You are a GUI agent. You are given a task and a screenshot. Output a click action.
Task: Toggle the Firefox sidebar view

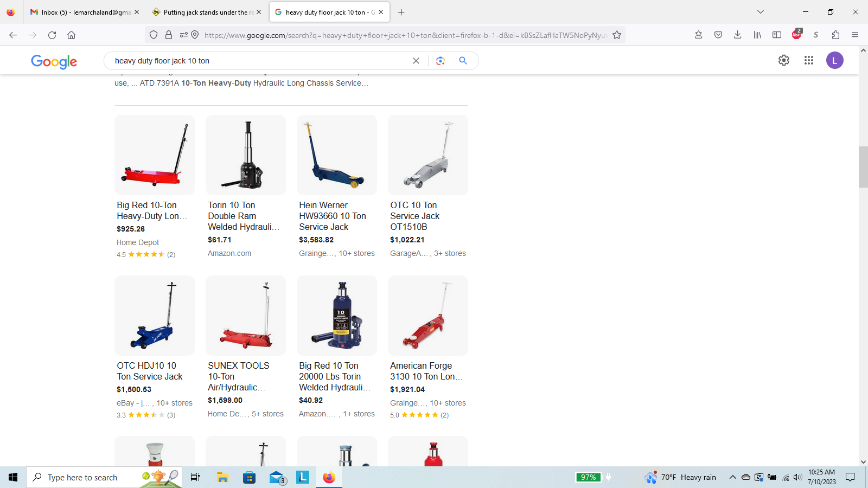click(x=777, y=35)
